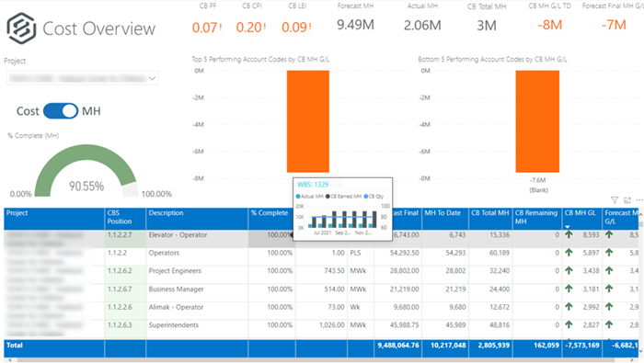644x363 pixels.
Task: Click green up arrow beside 8,593
Action: pos(569,234)
